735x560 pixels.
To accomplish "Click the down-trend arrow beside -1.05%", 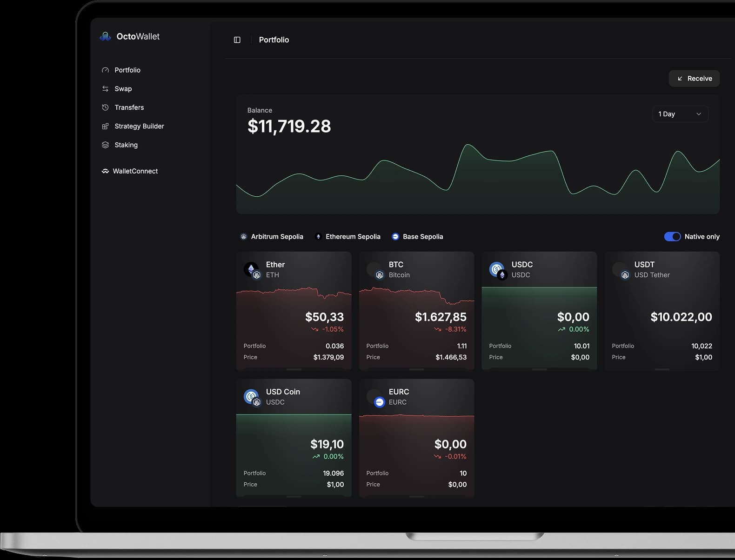I will (315, 329).
